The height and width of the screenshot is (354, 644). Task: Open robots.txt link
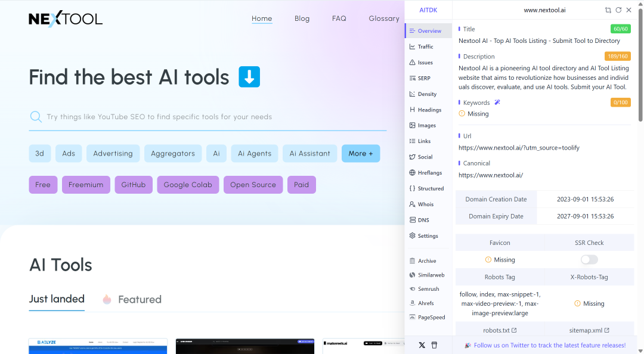(x=500, y=330)
